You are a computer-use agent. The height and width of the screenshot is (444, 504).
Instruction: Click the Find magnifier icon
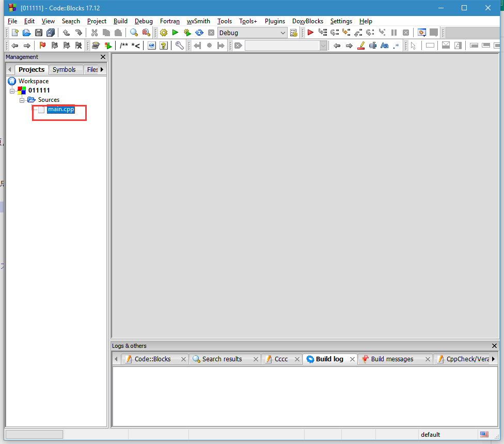pos(134,33)
